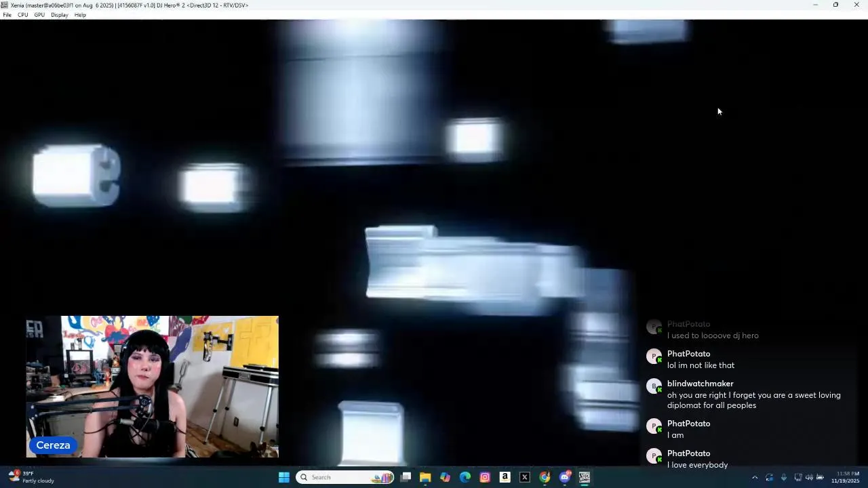
Task: Open the Display menu
Action: (60, 15)
